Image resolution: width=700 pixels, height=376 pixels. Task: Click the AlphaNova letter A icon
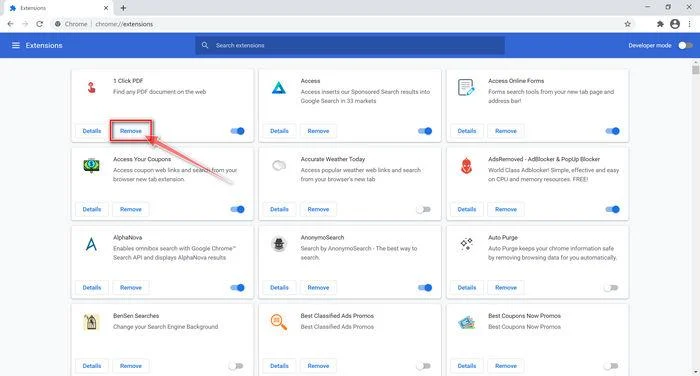click(91, 244)
